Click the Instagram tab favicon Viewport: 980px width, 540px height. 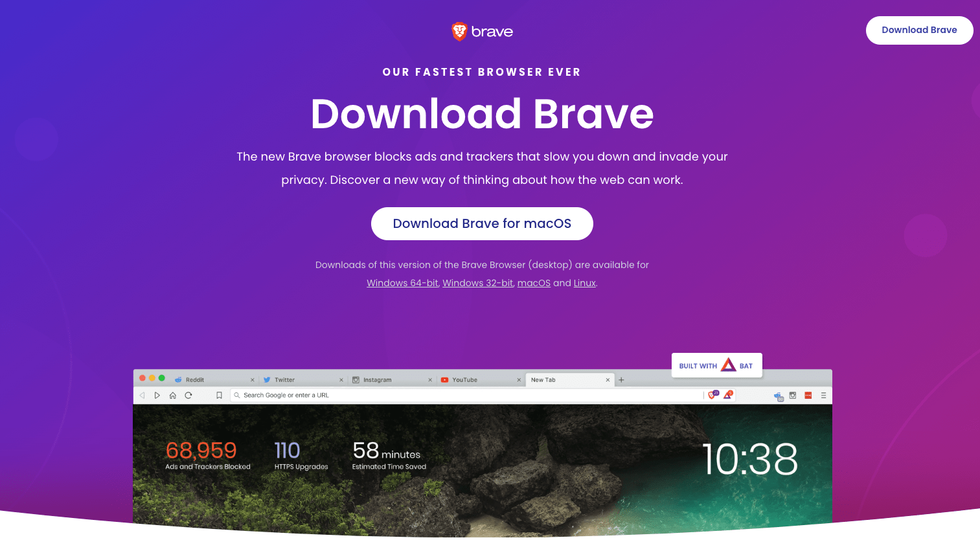click(x=356, y=380)
